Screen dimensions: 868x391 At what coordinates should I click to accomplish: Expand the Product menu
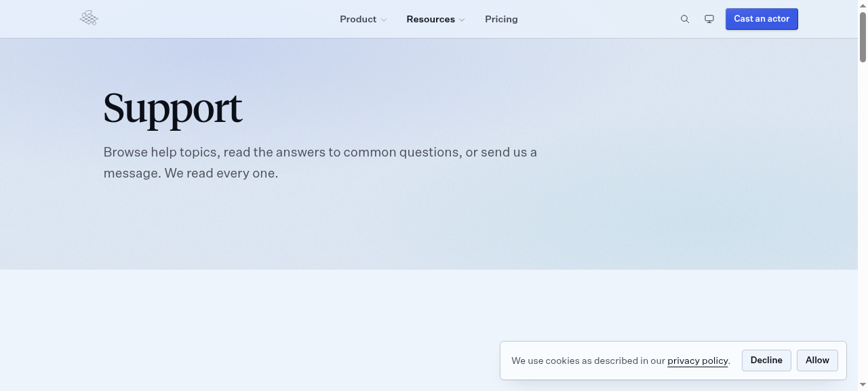pos(363,19)
